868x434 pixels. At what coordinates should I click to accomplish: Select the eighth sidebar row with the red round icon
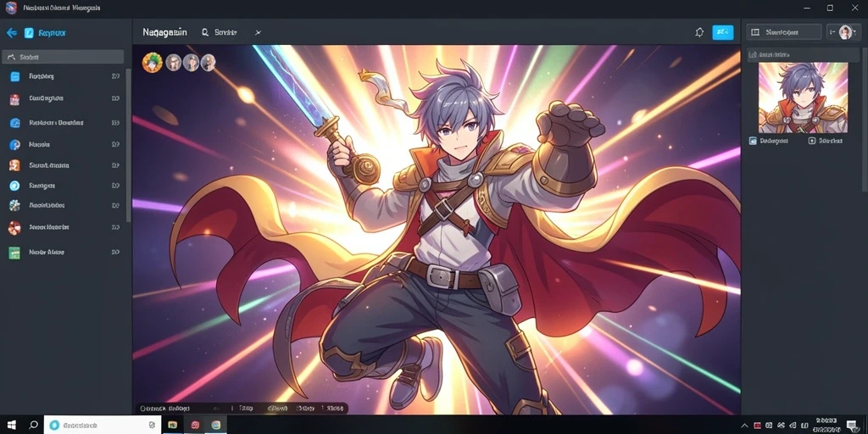64,227
